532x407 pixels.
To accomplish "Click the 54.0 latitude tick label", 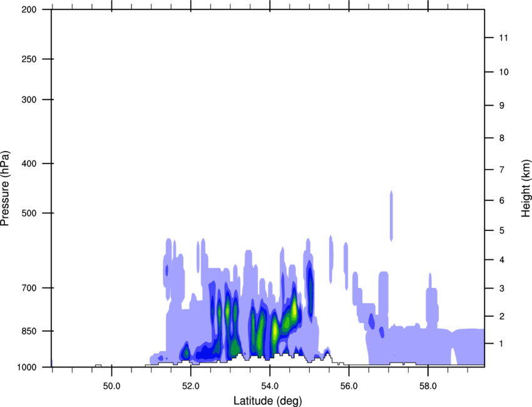I will (270, 386).
